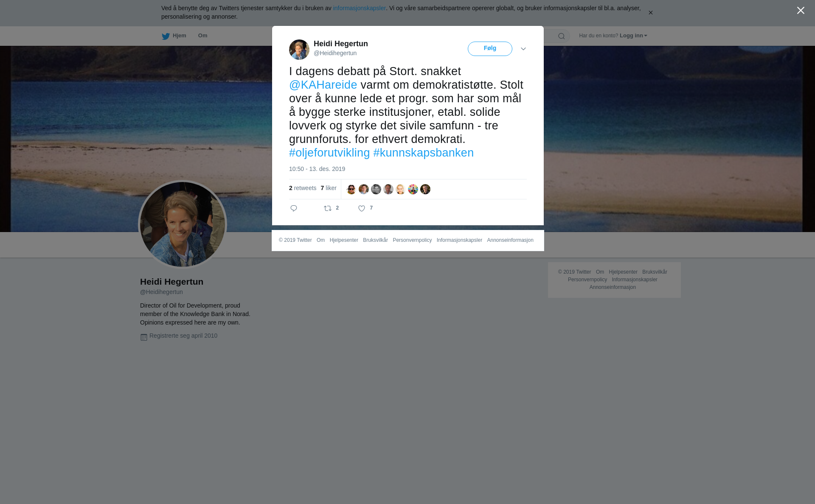Like the tweet with the heart icon
The width and height of the screenshot is (815, 504).
[x=362, y=208]
